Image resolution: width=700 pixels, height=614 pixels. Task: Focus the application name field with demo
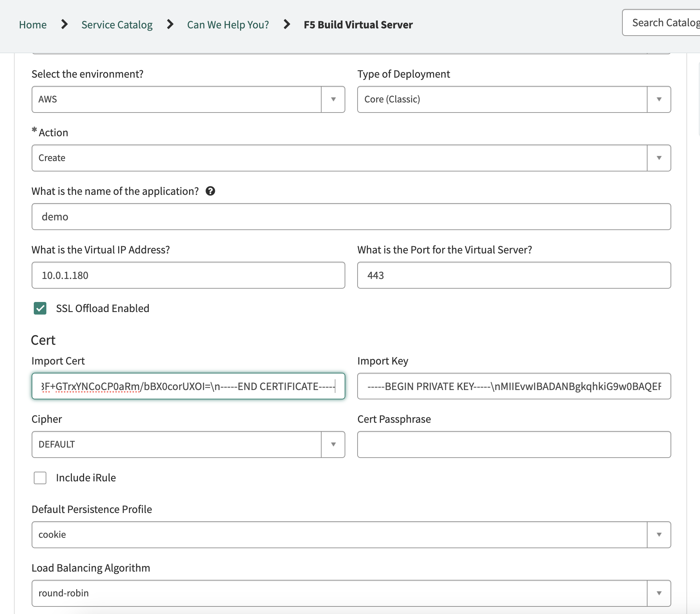351,217
